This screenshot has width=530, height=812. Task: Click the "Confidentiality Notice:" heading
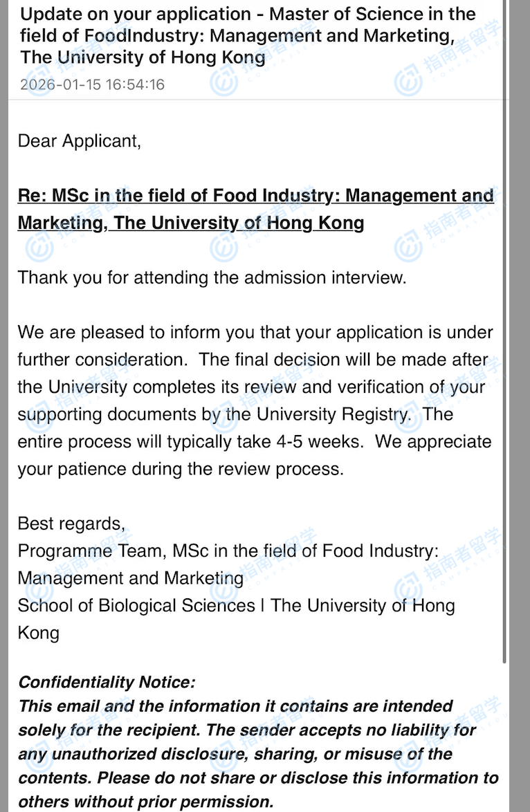107,683
